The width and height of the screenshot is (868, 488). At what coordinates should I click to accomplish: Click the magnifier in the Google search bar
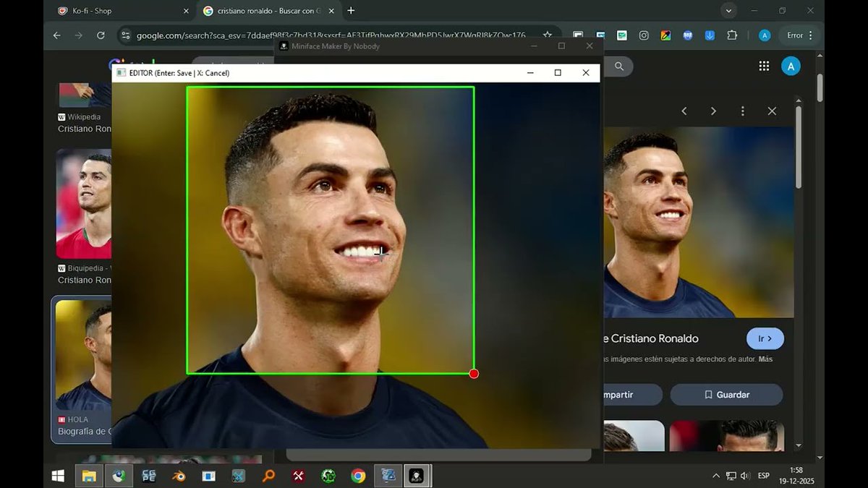[x=620, y=67]
